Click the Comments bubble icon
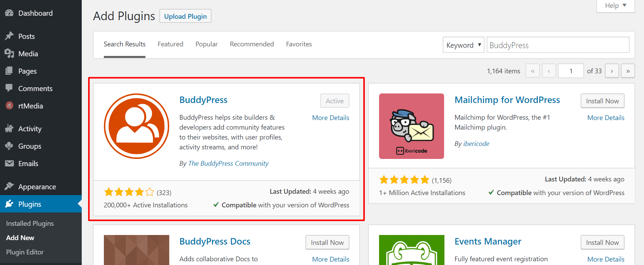Image resolution: width=644 pixels, height=265 pixels. [9, 88]
